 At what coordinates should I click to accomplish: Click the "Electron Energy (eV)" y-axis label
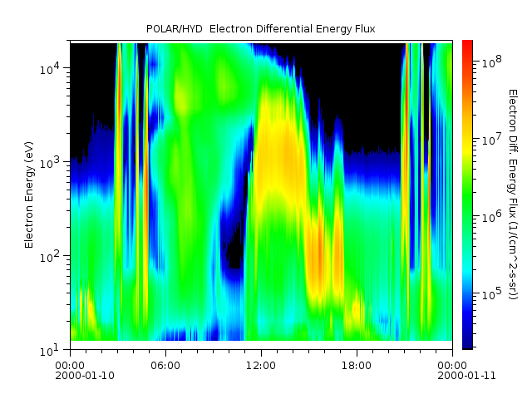[x=29, y=195]
